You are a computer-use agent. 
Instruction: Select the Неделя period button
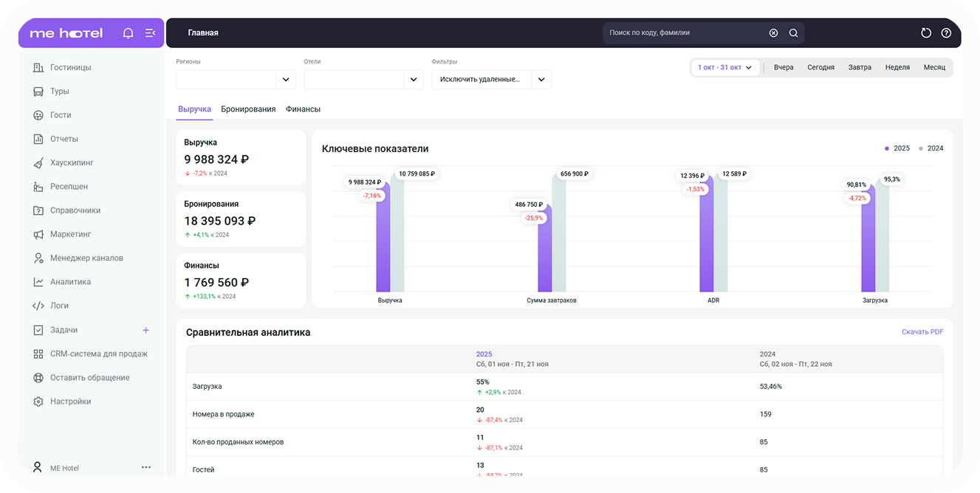point(897,67)
